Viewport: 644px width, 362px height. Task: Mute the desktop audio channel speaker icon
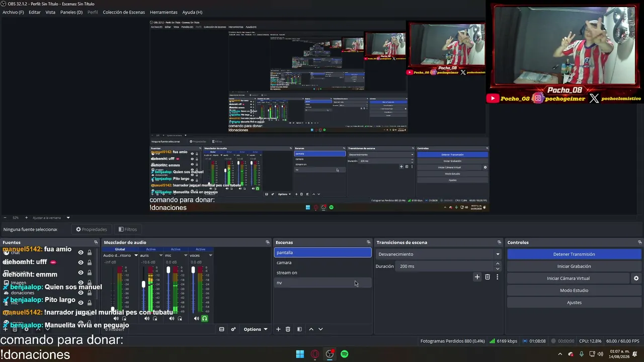click(x=116, y=318)
